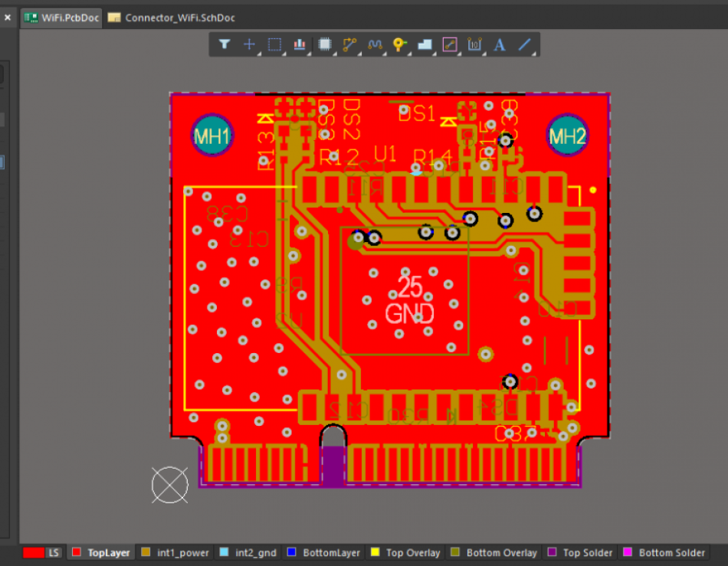The image size is (728, 566).
Task: Click the int2_gnd cyan color swatch
Action: point(224,552)
